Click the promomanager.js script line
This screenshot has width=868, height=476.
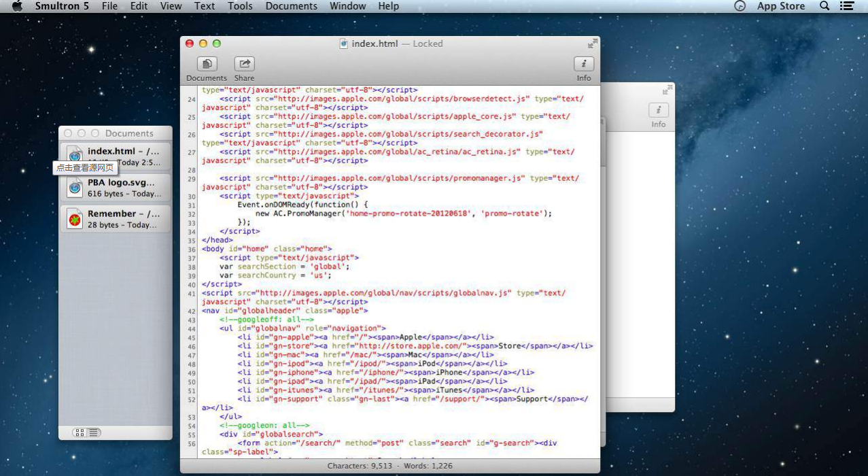pyautogui.click(x=391, y=183)
